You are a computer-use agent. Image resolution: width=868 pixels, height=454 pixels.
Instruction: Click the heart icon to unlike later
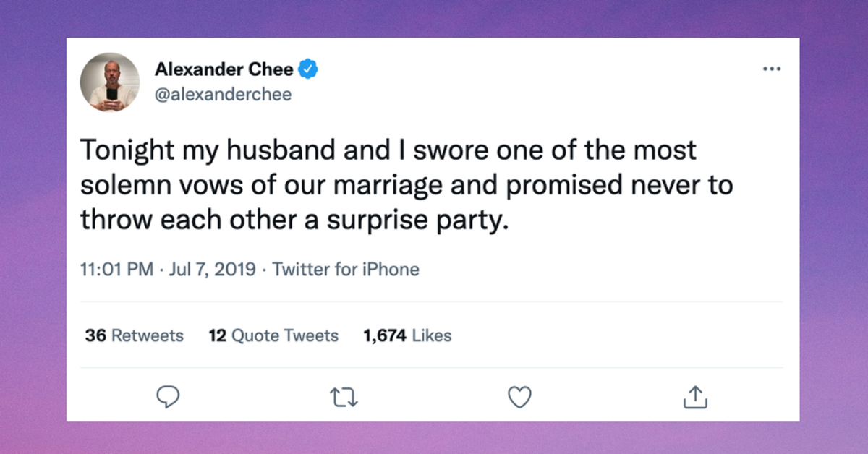pyautogui.click(x=519, y=395)
